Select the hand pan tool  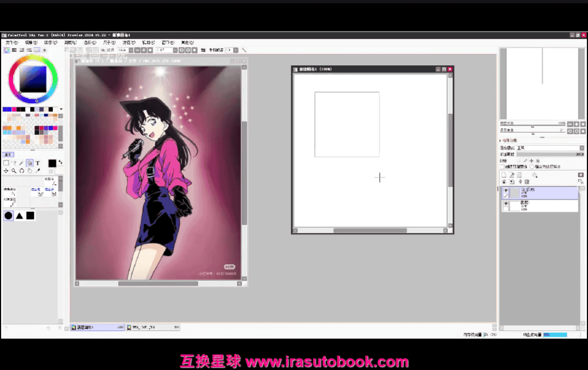click(30, 171)
